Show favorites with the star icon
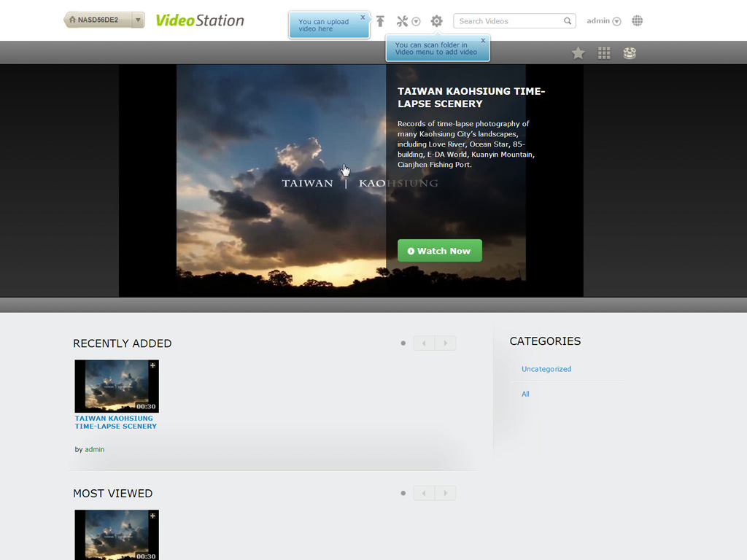This screenshot has height=560, width=747. 578,52
